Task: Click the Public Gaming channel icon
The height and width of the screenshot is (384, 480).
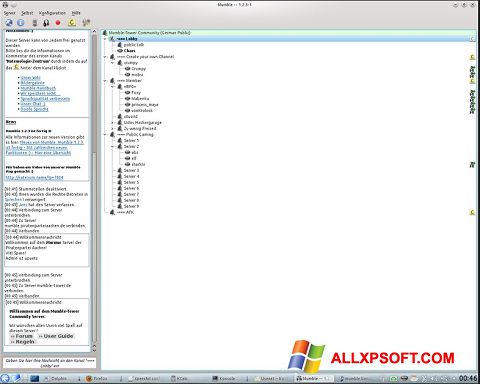Action: (112, 135)
